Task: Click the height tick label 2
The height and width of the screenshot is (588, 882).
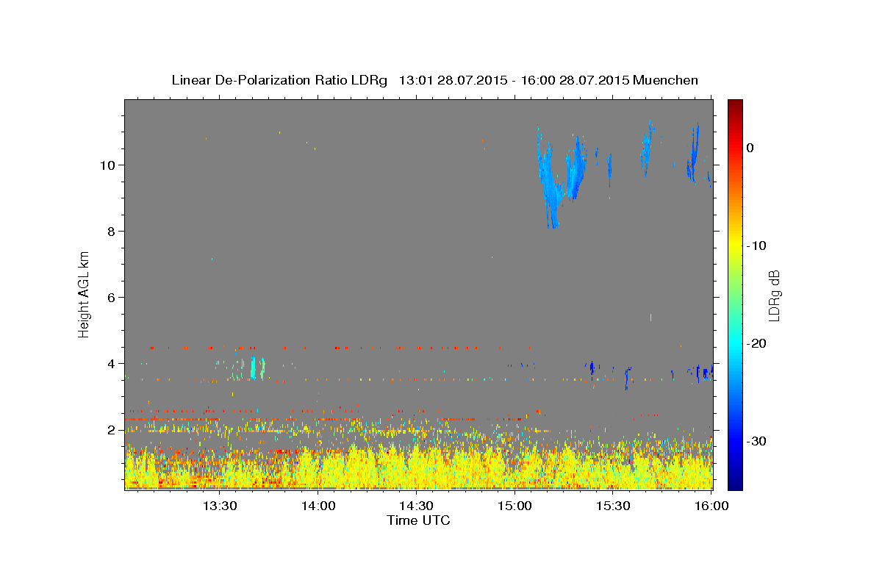Action: pos(112,429)
